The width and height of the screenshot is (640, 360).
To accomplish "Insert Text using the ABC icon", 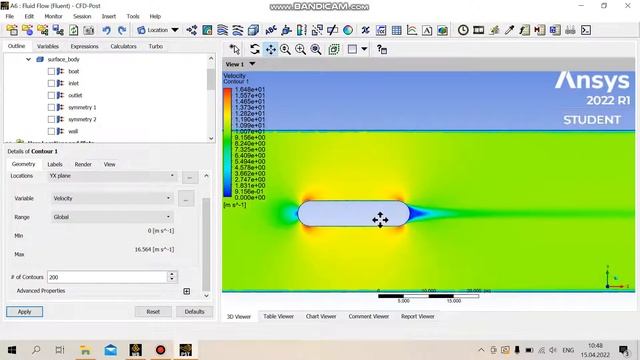I will 271,30.
